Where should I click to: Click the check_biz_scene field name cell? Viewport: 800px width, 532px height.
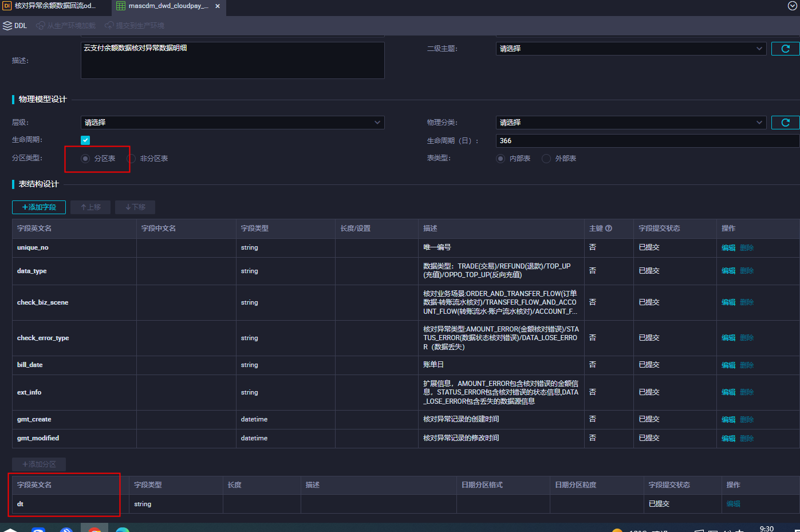click(74, 302)
